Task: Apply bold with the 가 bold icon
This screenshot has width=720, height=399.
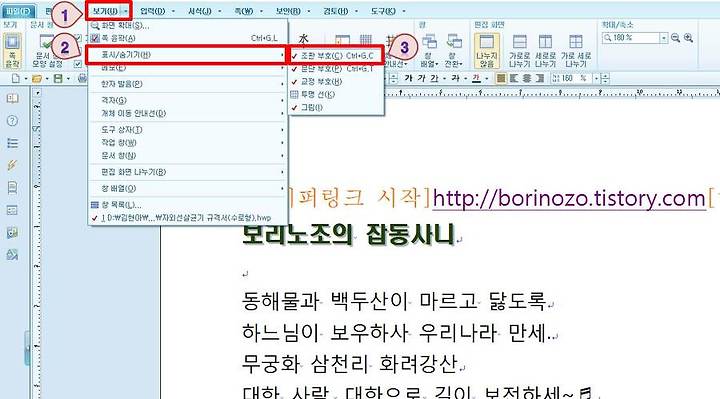Action: pos(408,79)
